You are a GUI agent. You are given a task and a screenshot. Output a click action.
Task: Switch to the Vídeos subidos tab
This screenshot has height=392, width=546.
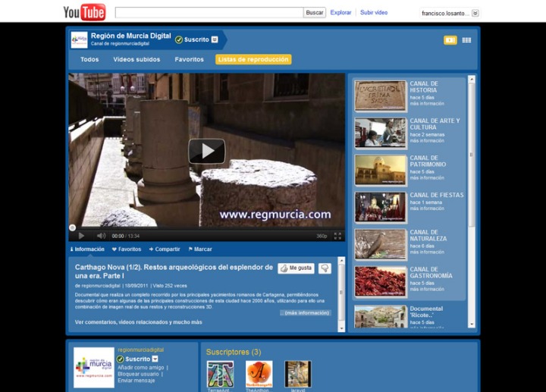[136, 59]
